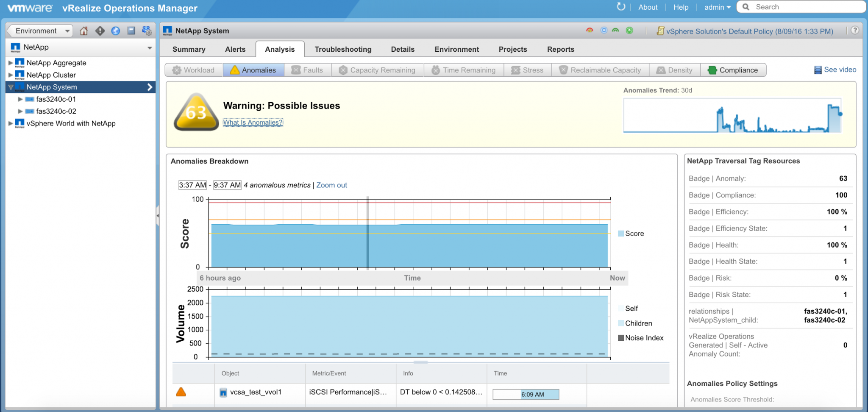Click the Noise Index legend swatch
The image size is (868, 412).
[x=621, y=338]
